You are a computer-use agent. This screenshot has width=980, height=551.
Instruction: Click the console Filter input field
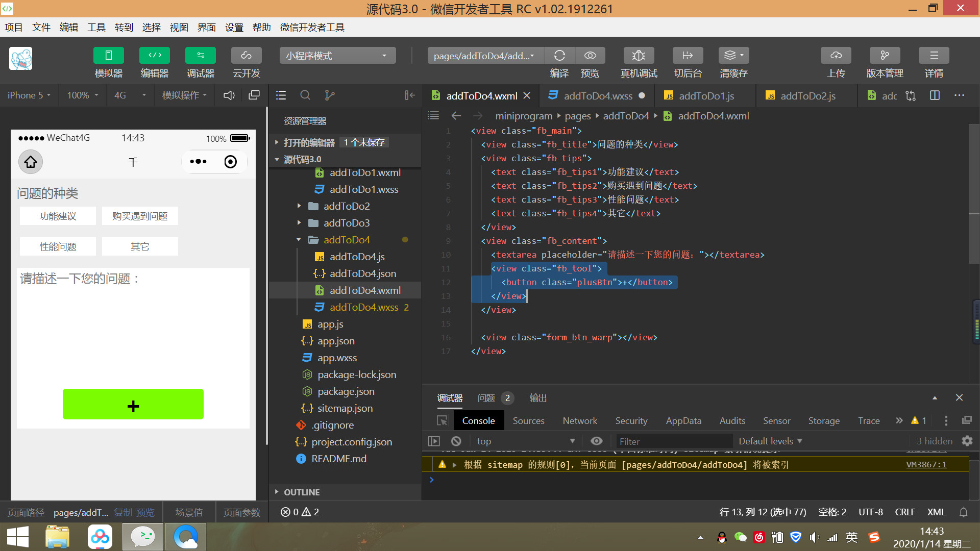(673, 441)
